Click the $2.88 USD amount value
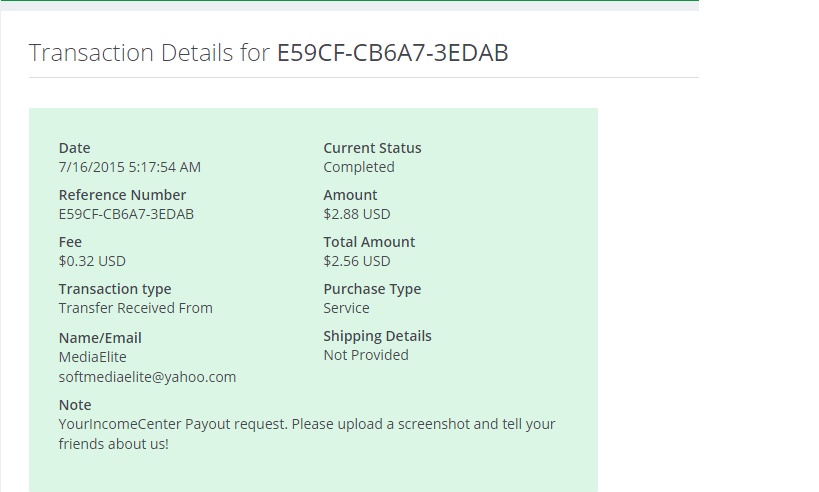 [x=356, y=214]
